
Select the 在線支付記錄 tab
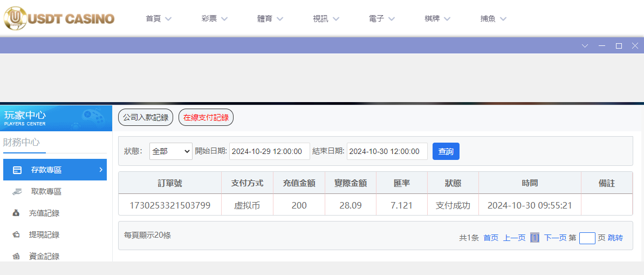point(206,117)
